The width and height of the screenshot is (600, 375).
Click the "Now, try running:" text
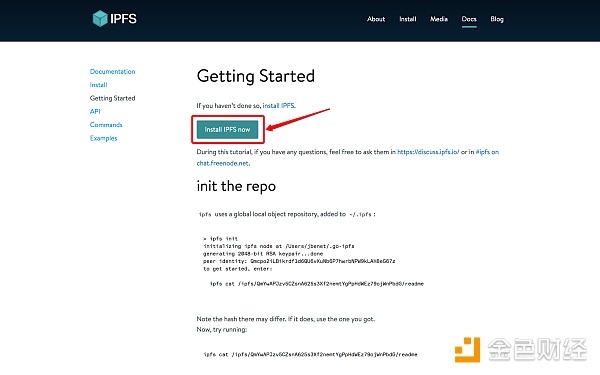pyautogui.click(x=222, y=329)
